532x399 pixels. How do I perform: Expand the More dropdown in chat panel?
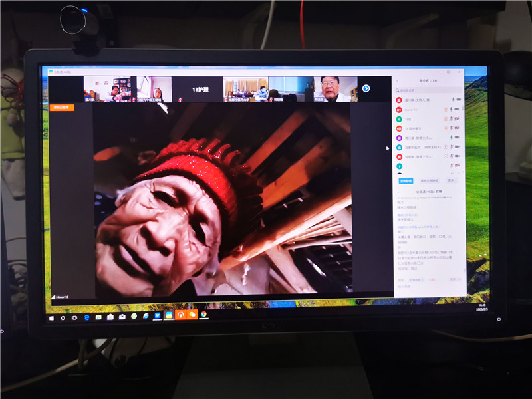tap(454, 280)
